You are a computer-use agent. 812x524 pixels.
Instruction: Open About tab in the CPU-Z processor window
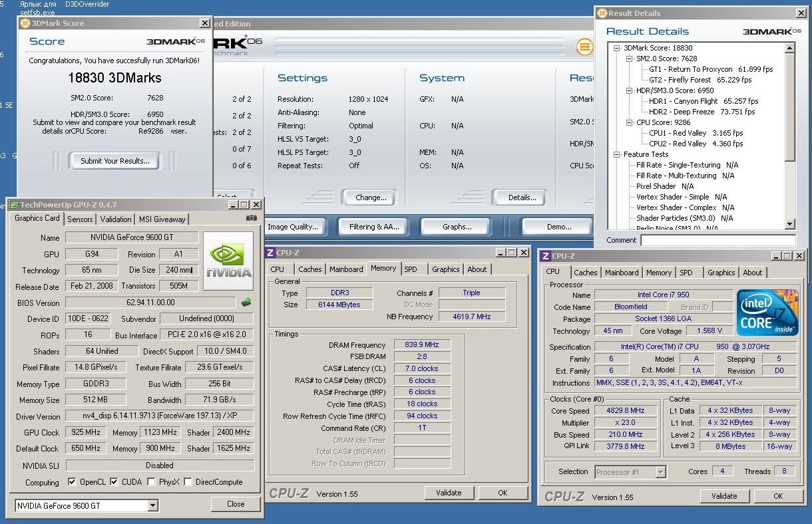click(x=753, y=273)
